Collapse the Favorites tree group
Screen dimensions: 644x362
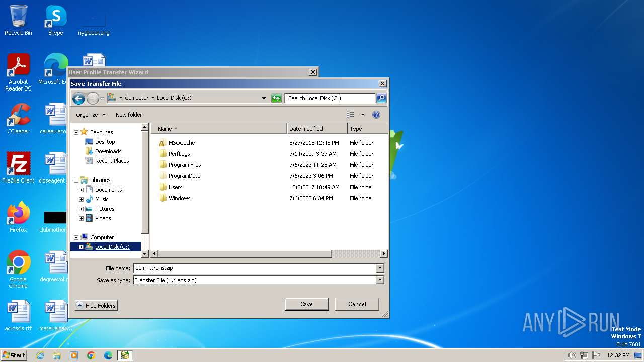click(x=76, y=132)
